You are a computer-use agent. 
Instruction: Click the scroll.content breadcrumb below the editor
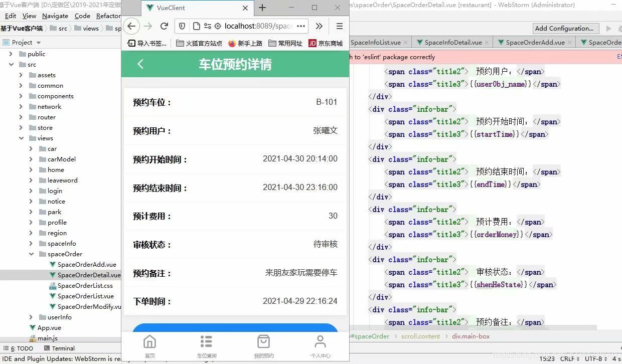click(x=420, y=336)
